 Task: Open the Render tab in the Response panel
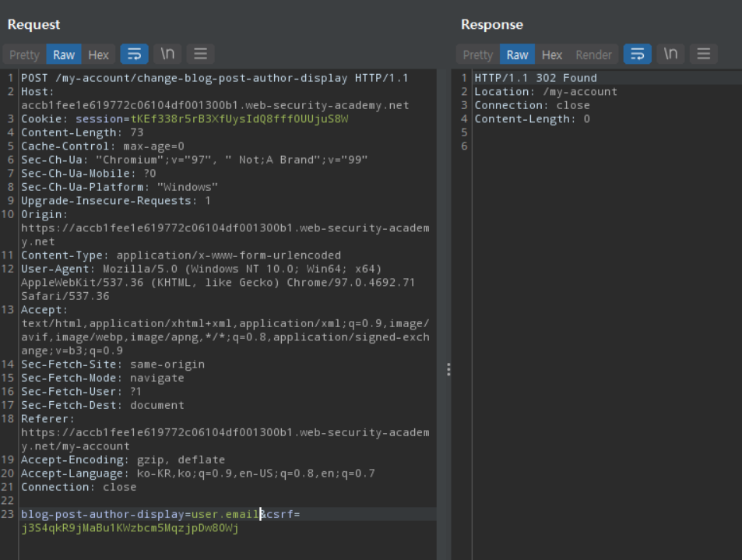click(593, 55)
